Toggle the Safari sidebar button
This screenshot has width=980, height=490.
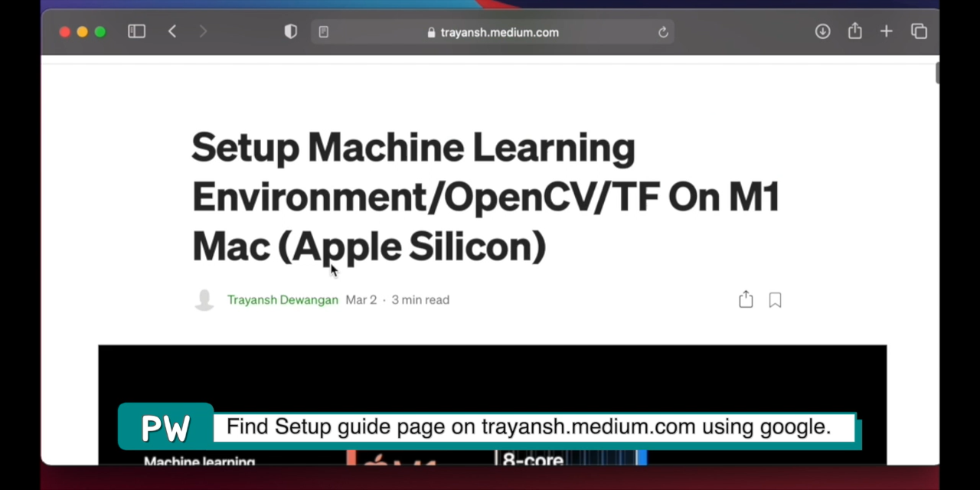click(136, 31)
